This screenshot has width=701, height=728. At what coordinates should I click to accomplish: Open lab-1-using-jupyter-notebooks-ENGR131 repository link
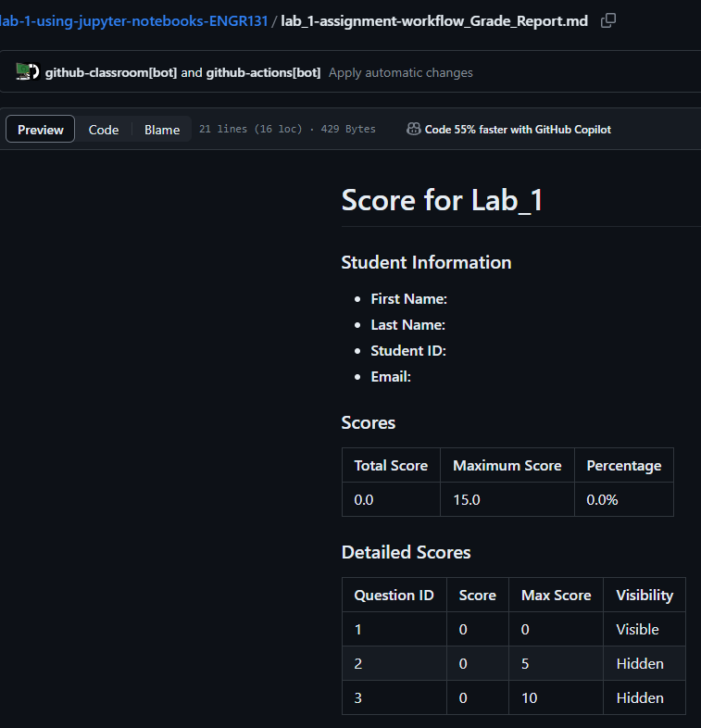(134, 21)
